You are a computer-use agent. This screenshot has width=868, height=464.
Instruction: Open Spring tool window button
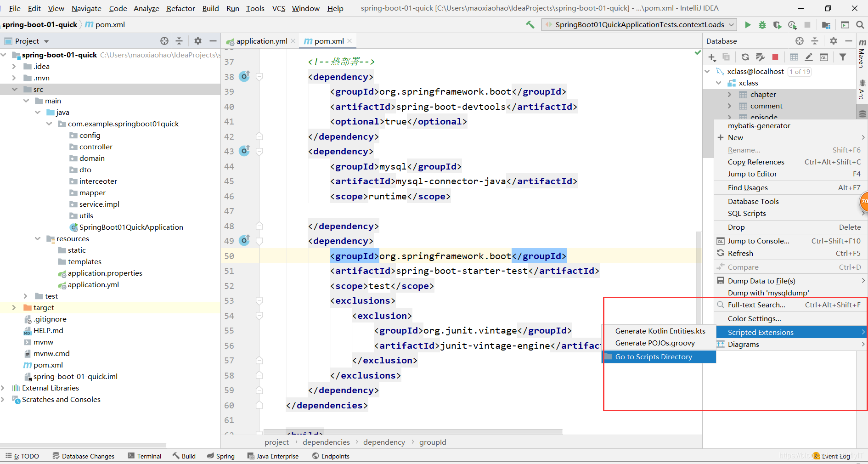[x=221, y=456]
